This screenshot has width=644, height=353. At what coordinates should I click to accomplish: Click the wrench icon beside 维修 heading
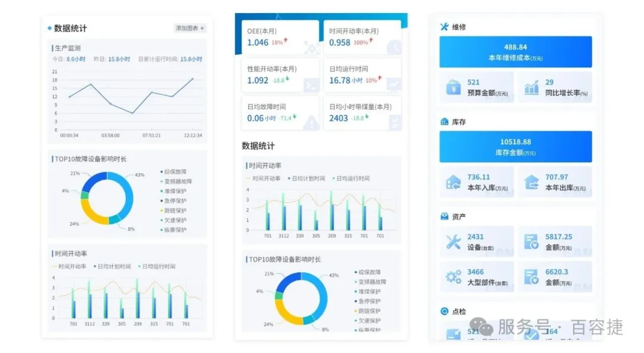tap(444, 27)
